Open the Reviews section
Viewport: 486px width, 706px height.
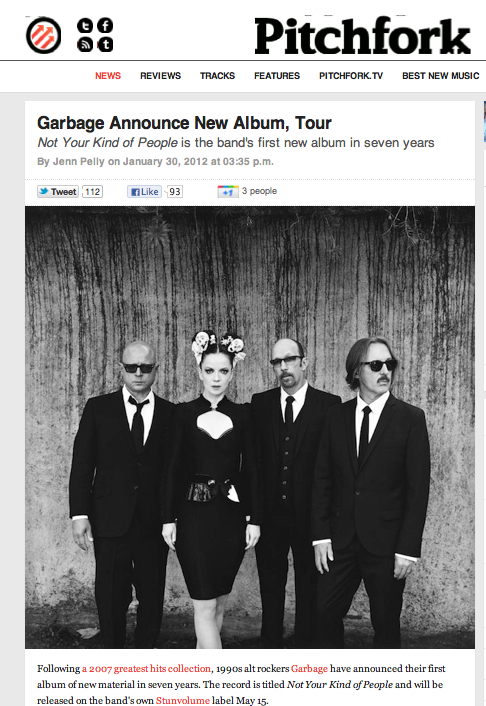tap(160, 76)
